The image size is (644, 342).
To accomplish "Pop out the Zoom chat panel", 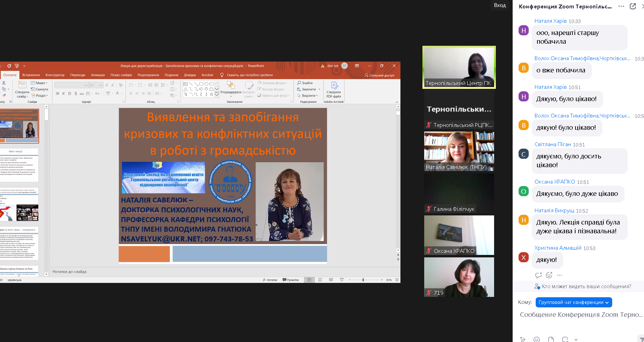I will 633,6.
